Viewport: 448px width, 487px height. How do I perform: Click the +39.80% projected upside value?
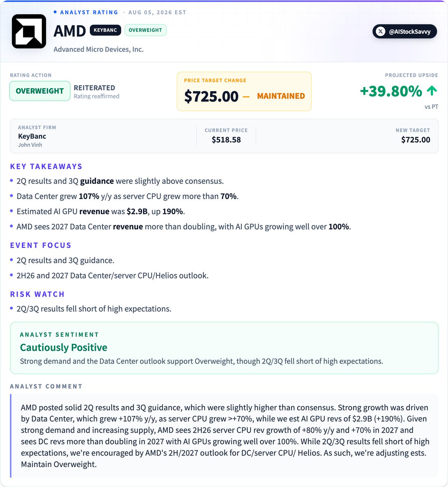[391, 91]
